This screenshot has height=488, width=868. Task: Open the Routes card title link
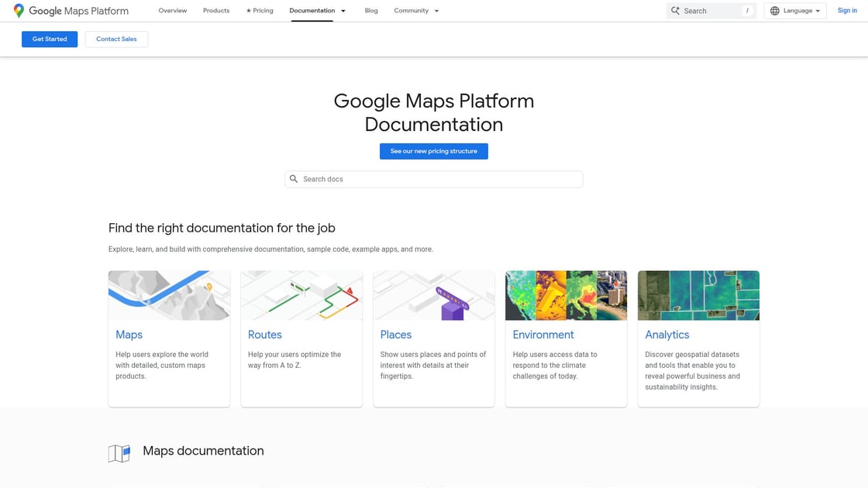(264, 335)
